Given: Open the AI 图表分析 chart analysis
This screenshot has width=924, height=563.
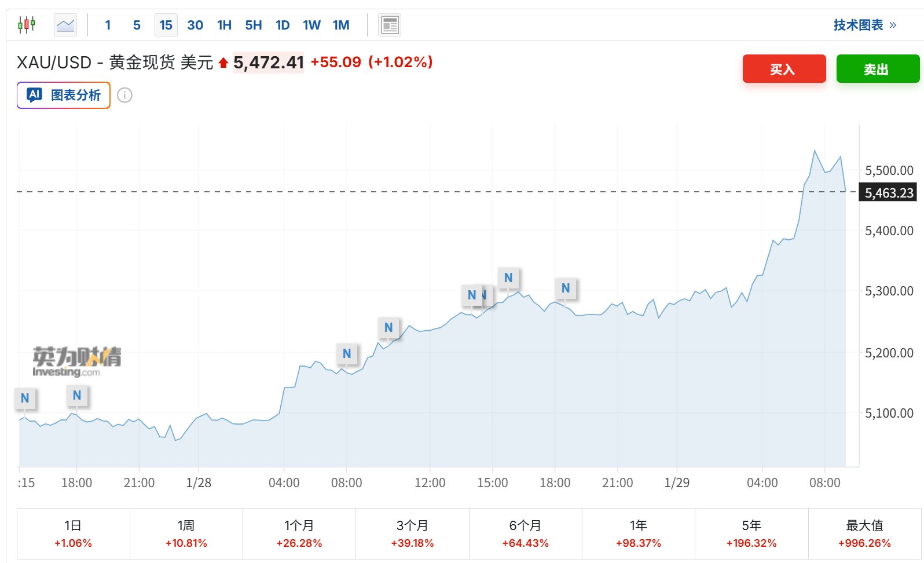Looking at the screenshot, I should coord(64,95).
